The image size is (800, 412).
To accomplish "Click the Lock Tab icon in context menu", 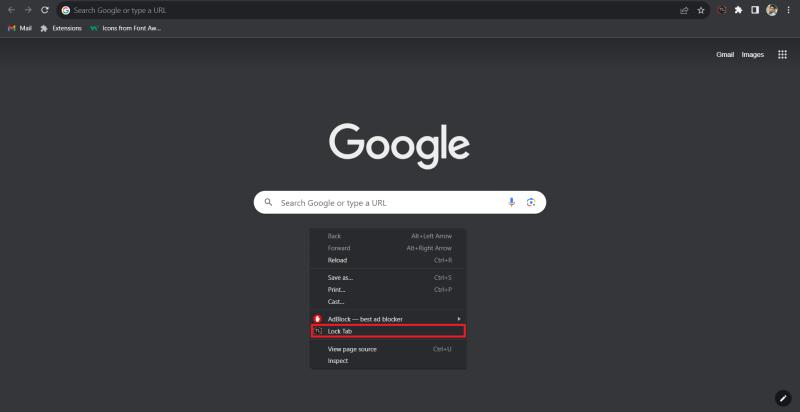I will click(318, 331).
